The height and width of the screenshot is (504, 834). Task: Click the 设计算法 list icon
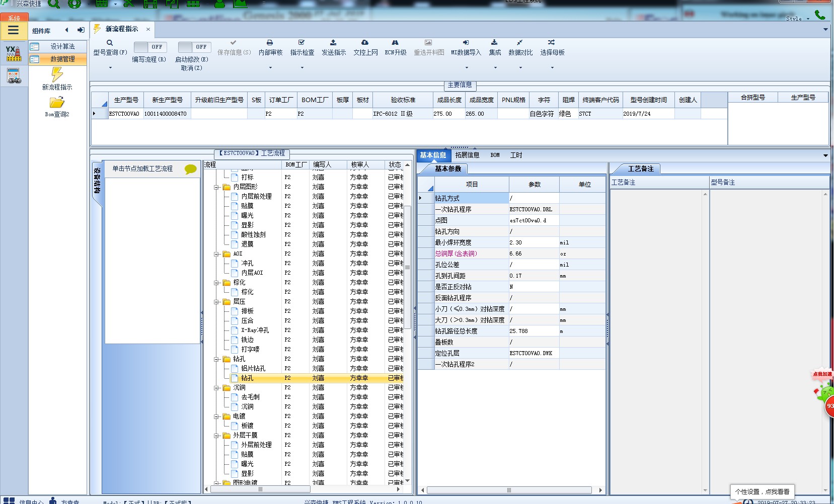[35, 46]
